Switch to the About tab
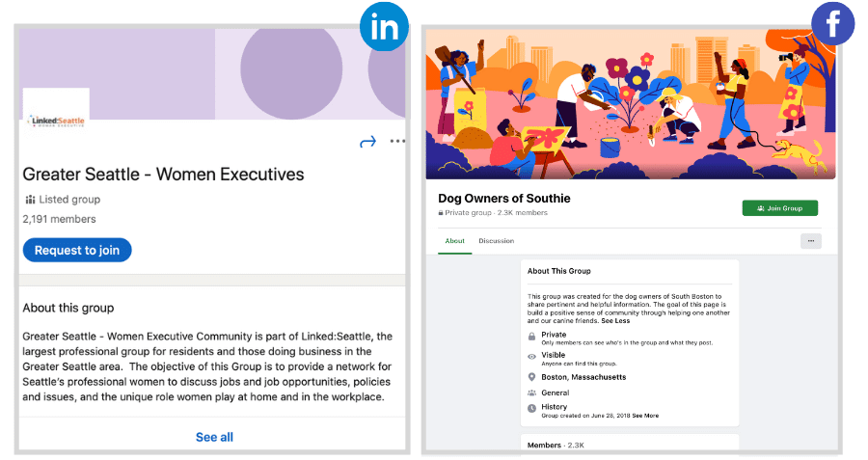Viewport: 868px width, 460px height. click(x=454, y=241)
